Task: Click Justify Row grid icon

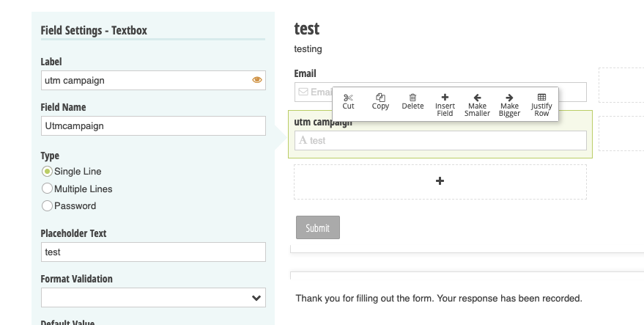Action: pos(541,98)
